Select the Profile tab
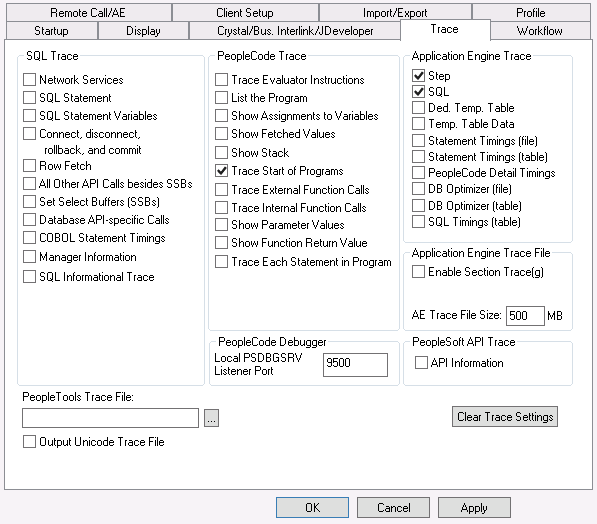The image size is (597, 524). point(531,13)
